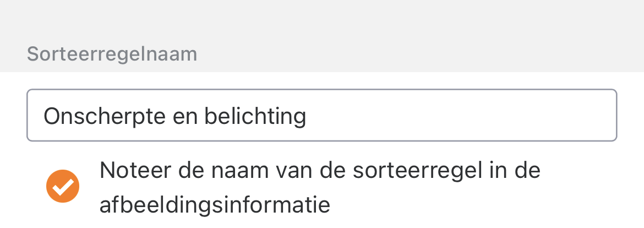Viewport: 644px width, 228px height.
Task: Click the 'Noteer de naam van de sorteerregel' label
Action: click(319, 171)
